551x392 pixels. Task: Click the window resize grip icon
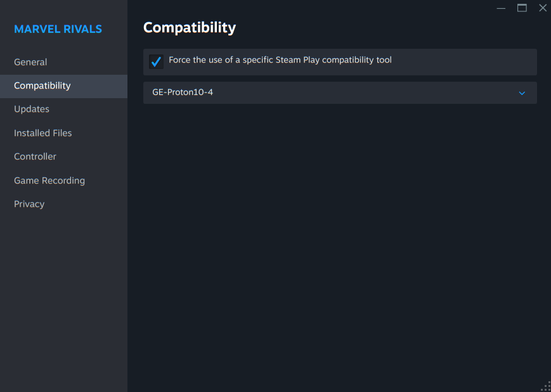coord(546,386)
